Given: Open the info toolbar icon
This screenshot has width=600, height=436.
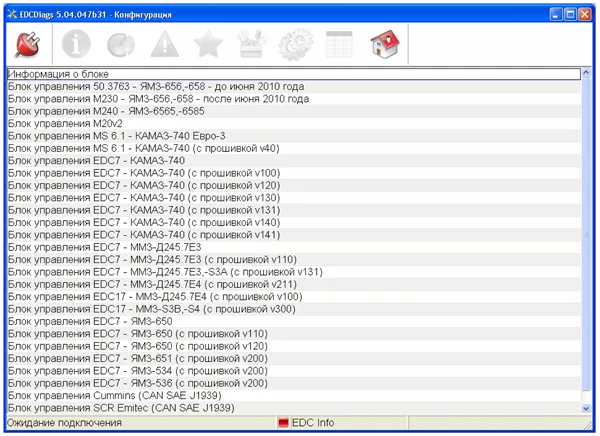Looking at the screenshot, I should pos(76,44).
